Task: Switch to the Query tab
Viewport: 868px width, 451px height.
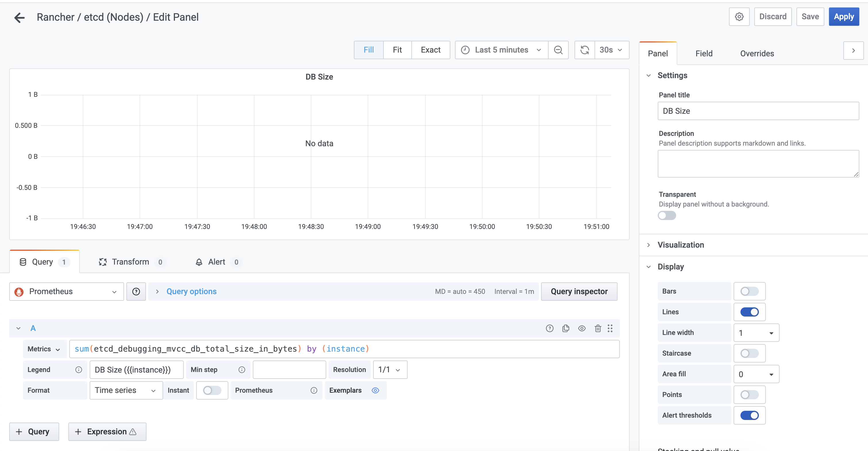Action: 45,262
